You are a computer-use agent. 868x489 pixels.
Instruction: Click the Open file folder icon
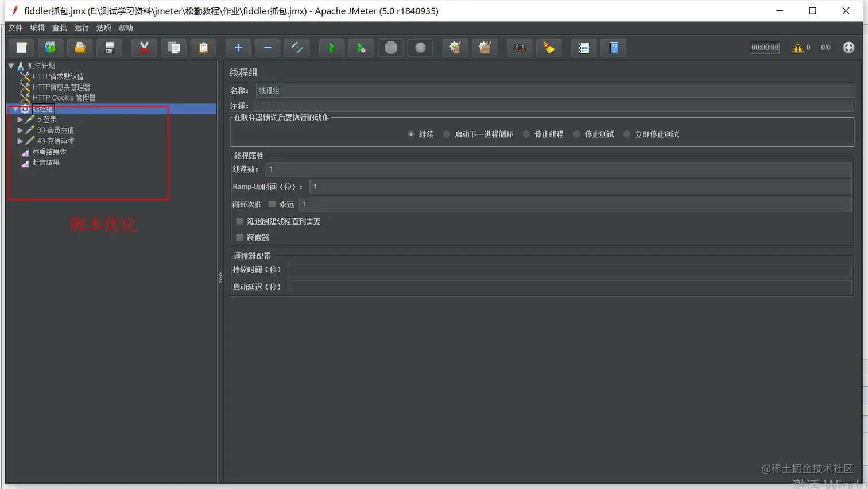[80, 48]
